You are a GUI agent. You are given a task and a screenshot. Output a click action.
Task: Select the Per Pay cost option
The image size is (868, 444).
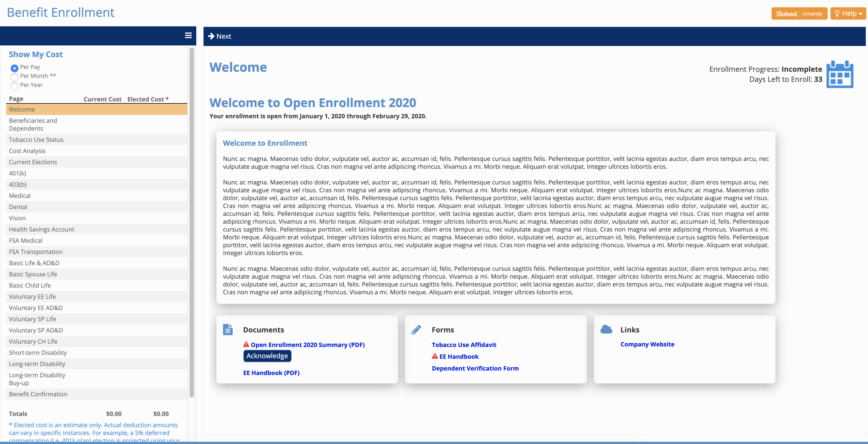point(15,68)
